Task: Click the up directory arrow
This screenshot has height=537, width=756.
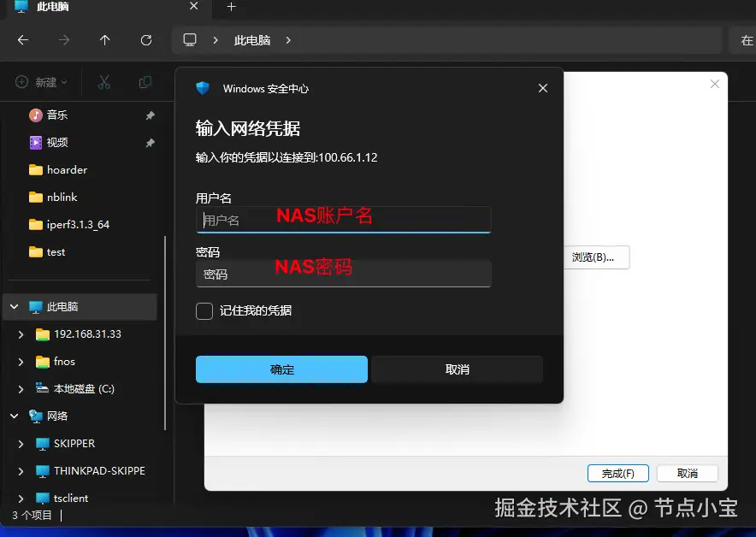Action: [x=104, y=40]
